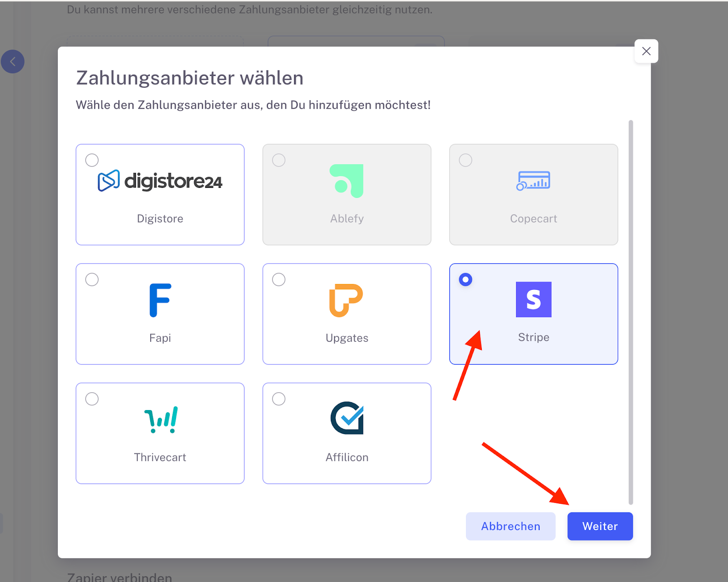Screen dimensions: 728x582
Task: Select the Copecart radio button
Action: click(465, 160)
